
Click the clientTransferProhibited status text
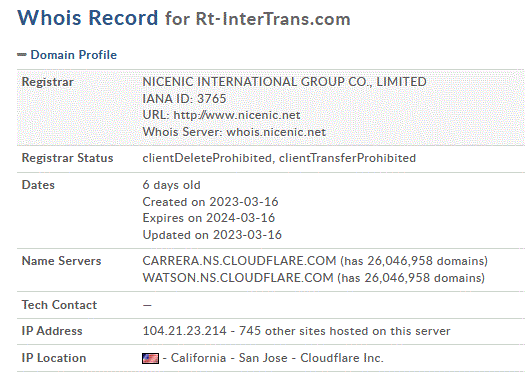pyautogui.click(x=347, y=158)
